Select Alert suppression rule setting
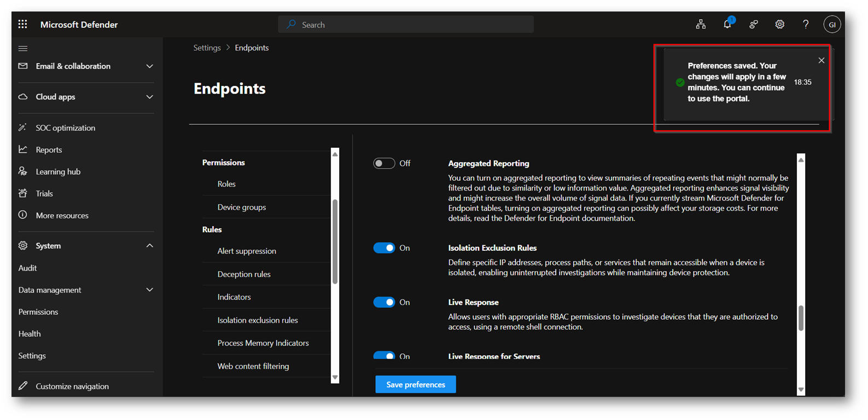Viewport: 868px width, 420px height. pyautogui.click(x=247, y=251)
